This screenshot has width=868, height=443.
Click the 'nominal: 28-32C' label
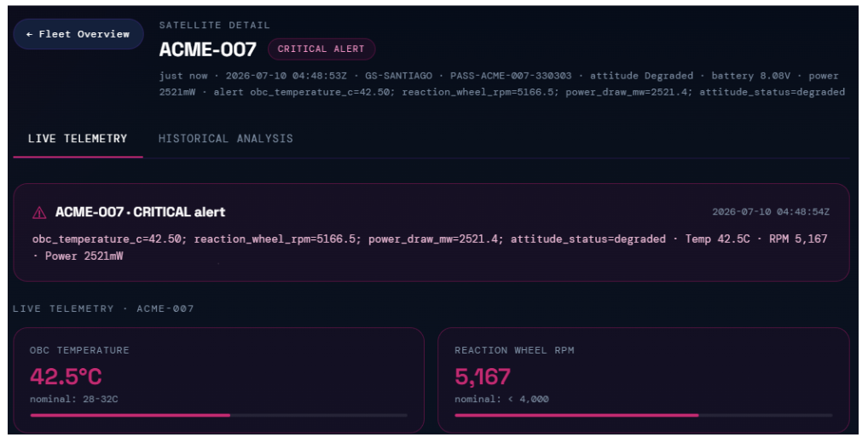pyautogui.click(x=73, y=399)
